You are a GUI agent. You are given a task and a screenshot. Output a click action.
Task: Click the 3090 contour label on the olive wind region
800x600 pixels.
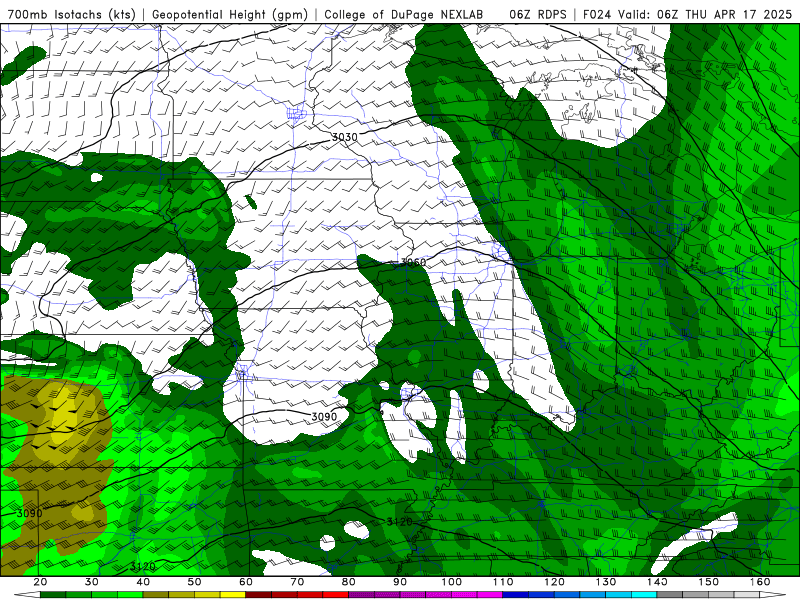(x=30, y=513)
